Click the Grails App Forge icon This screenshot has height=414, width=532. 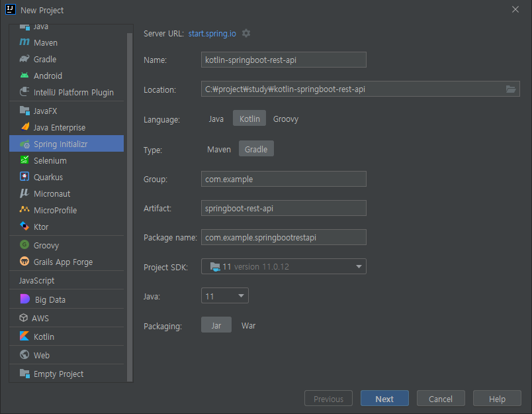coord(24,261)
